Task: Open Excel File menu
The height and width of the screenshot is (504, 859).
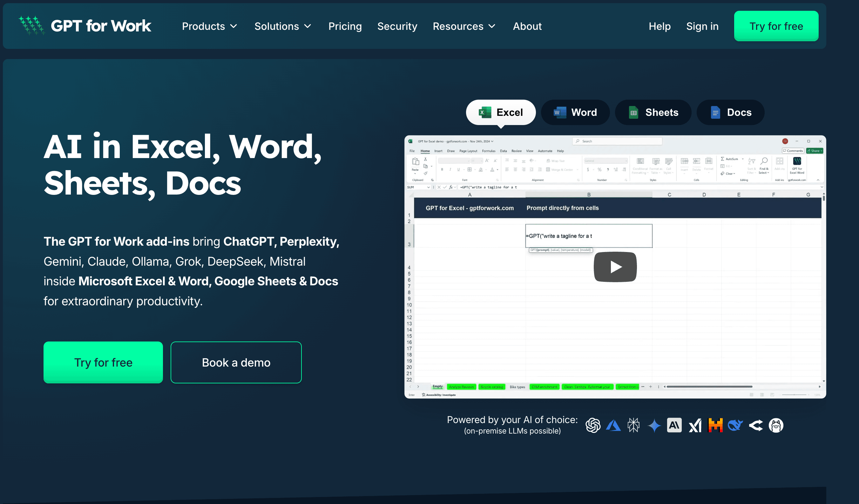Action: (412, 151)
